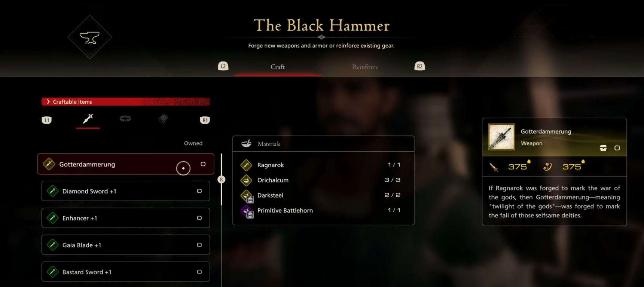Click the anvil emblem icon
Viewport: 644px width, 287px height.
(x=90, y=37)
